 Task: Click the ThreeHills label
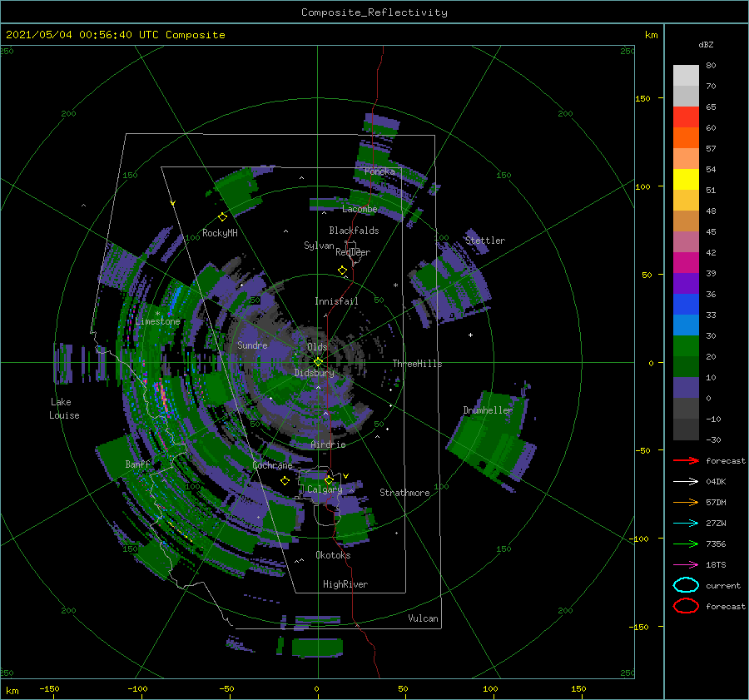[x=417, y=364]
